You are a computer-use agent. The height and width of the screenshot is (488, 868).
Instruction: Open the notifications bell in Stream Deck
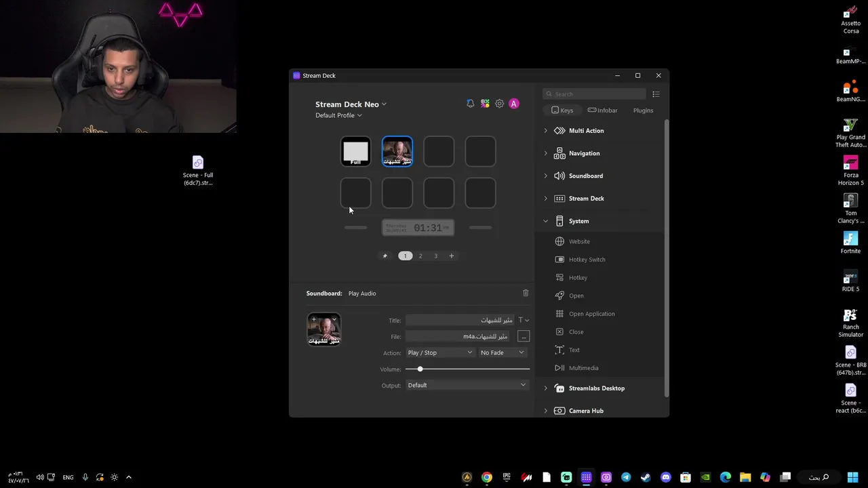pyautogui.click(x=471, y=104)
